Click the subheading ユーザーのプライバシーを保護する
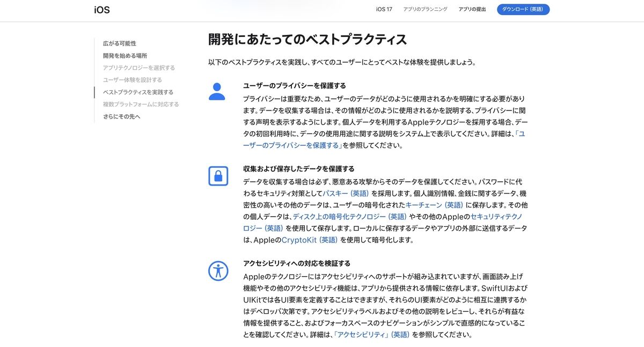644x347 pixels. click(x=295, y=86)
